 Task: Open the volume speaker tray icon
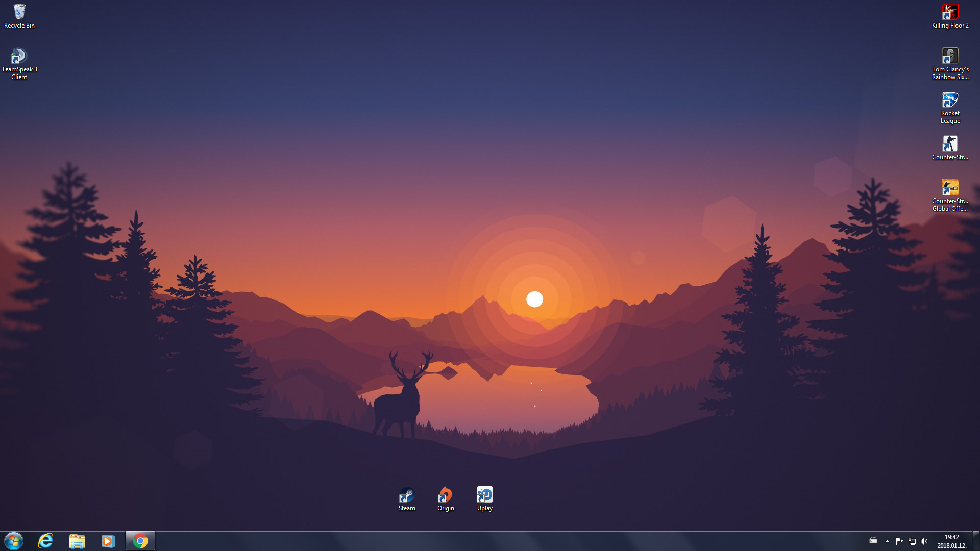coord(924,541)
